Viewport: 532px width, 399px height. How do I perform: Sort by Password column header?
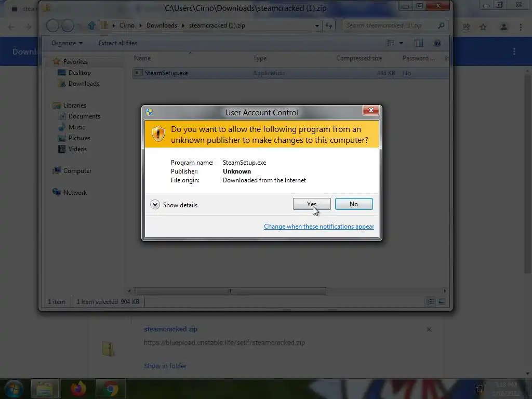click(418, 58)
